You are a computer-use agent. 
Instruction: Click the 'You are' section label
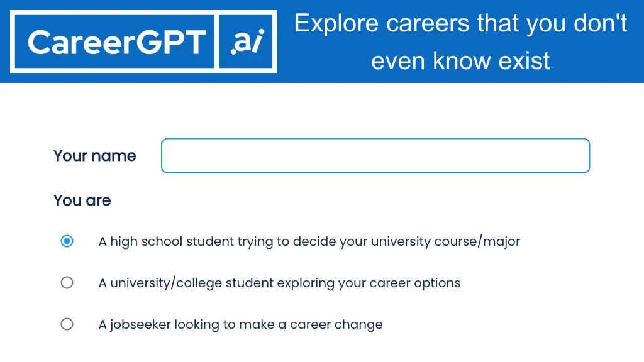[x=82, y=200]
